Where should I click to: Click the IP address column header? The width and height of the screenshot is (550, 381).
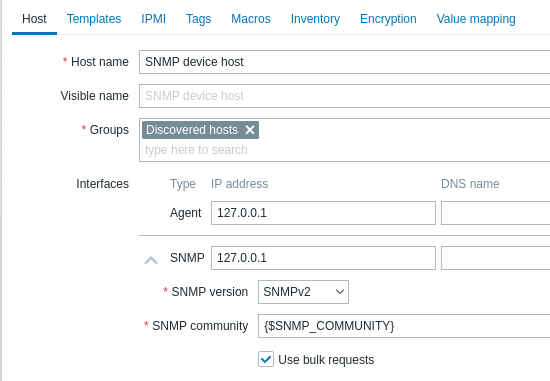[x=240, y=184]
